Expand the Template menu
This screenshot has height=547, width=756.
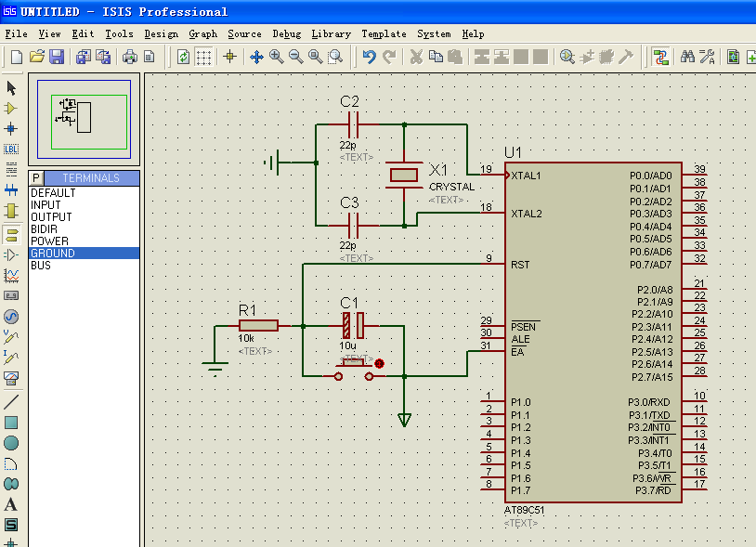[x=384, y=33]
